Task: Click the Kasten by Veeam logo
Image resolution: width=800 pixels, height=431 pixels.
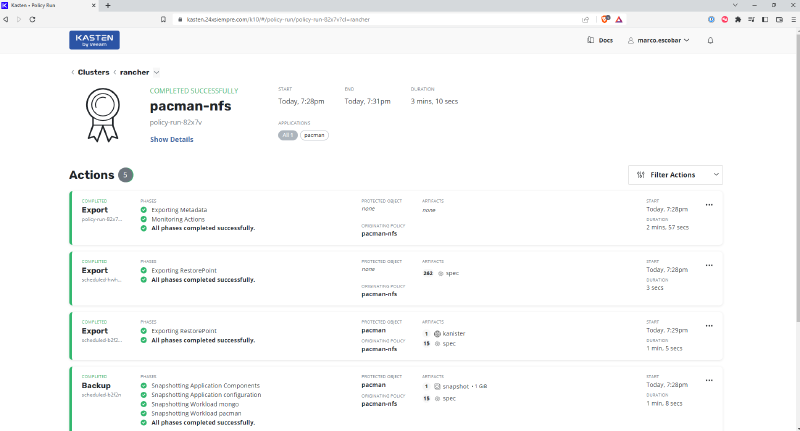Action: coord(94,40)
